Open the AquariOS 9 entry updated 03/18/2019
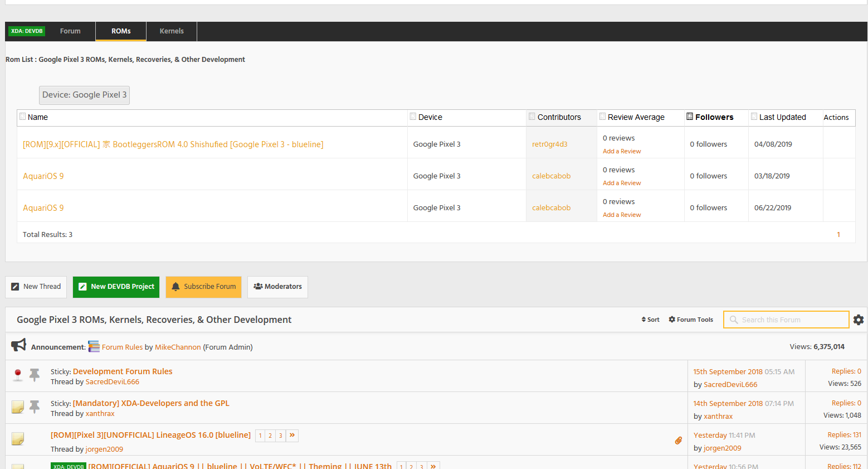The image size is (868, 469). click(43, 176)
